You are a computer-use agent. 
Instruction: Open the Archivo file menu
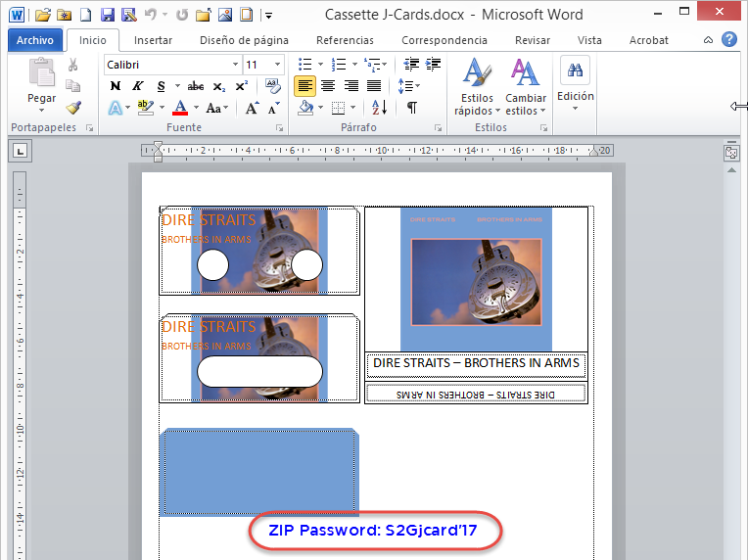click(x=36, y=40)
